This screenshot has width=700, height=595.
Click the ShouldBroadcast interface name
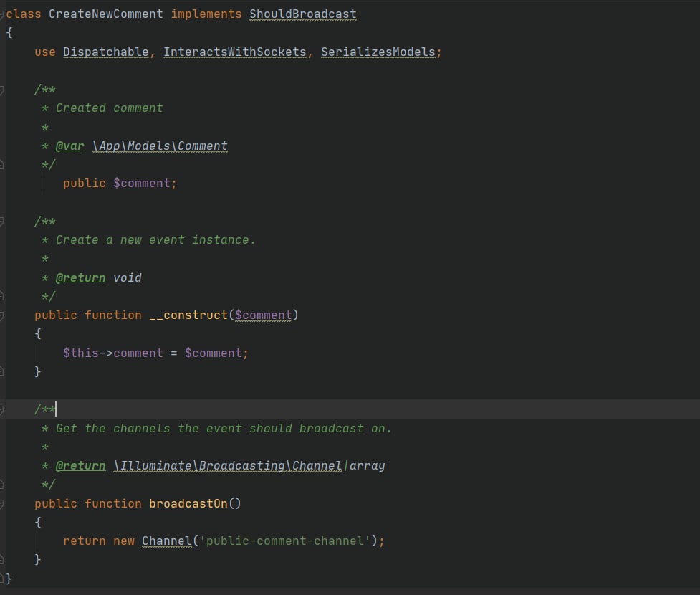(302, 14)
